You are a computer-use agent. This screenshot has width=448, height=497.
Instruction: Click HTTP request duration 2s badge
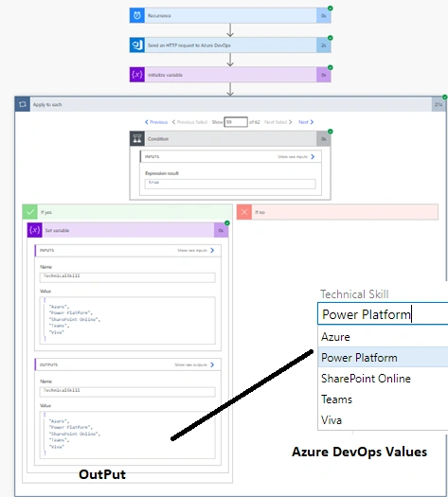tap(323, 45)
